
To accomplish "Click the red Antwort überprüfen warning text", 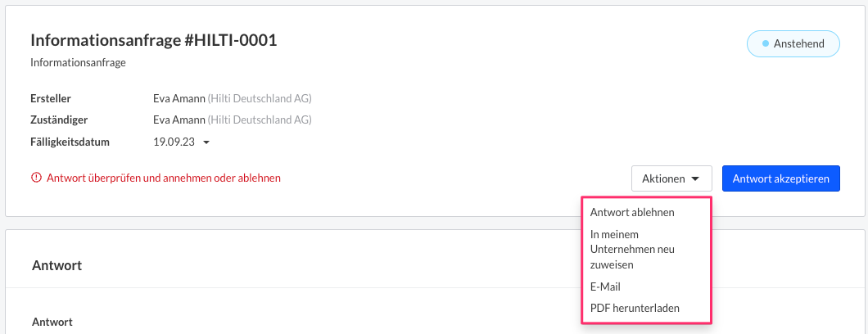I will 164,178.
